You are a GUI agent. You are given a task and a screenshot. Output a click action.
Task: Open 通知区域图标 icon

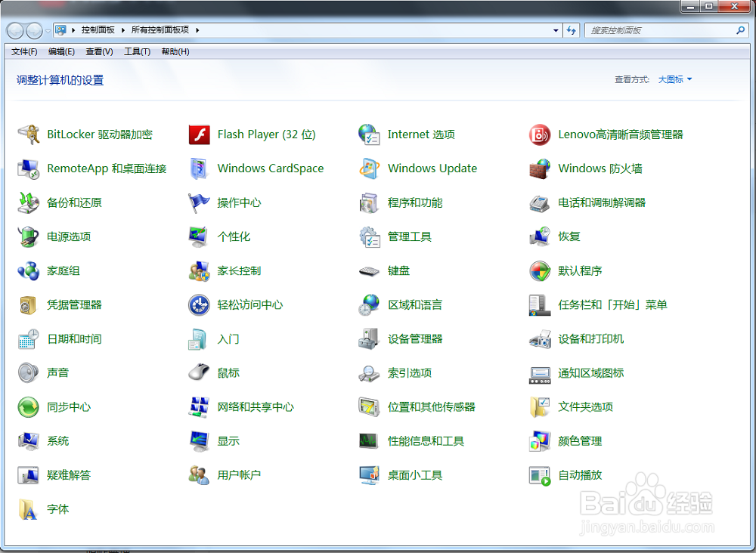click(540, 374)
